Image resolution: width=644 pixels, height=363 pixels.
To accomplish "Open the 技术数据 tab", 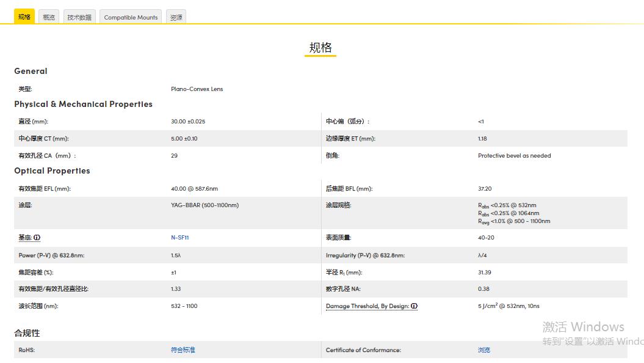I will (79, 16).
